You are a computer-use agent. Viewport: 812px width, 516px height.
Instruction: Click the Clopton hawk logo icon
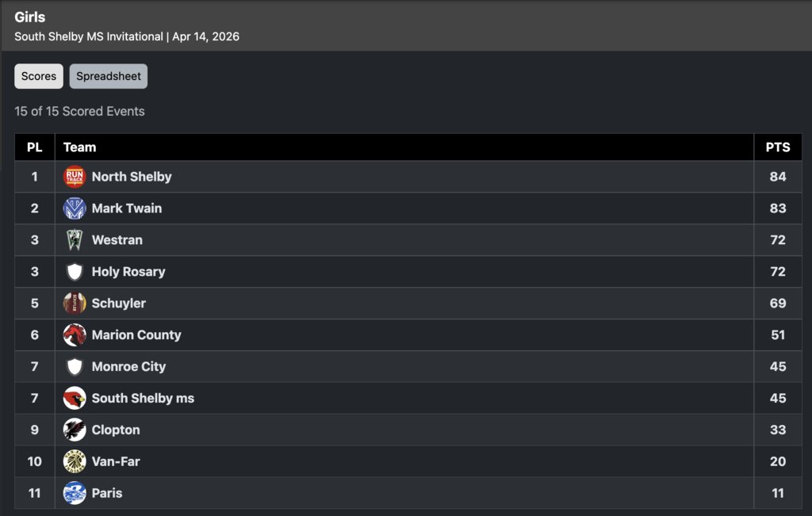click(x=75, y=430)
